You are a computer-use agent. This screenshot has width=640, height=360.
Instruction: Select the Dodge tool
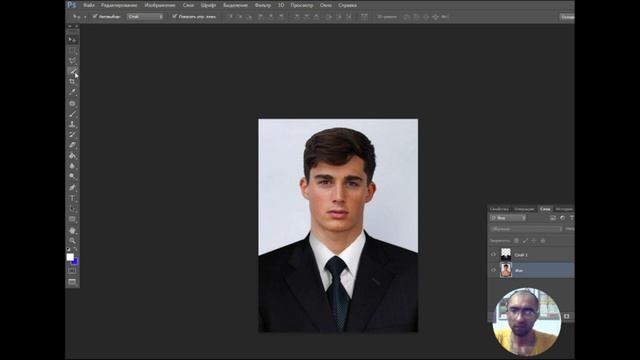tap(72, 177)
